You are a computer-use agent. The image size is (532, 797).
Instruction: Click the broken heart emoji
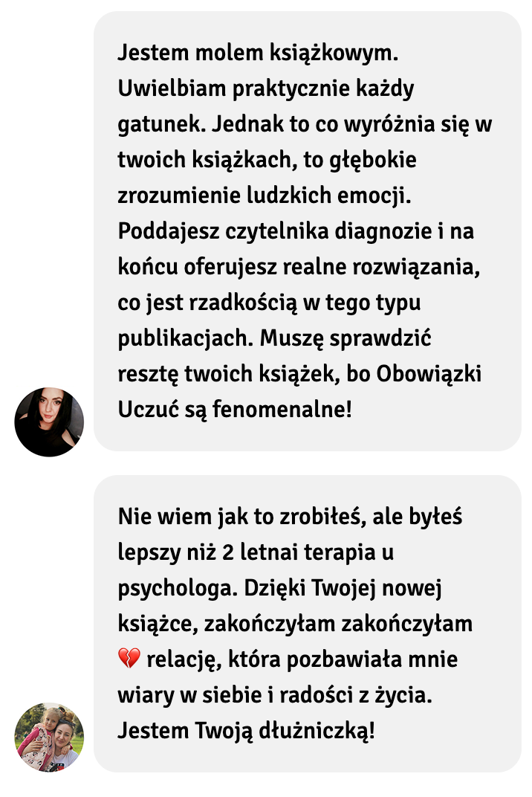click(129, 659)
